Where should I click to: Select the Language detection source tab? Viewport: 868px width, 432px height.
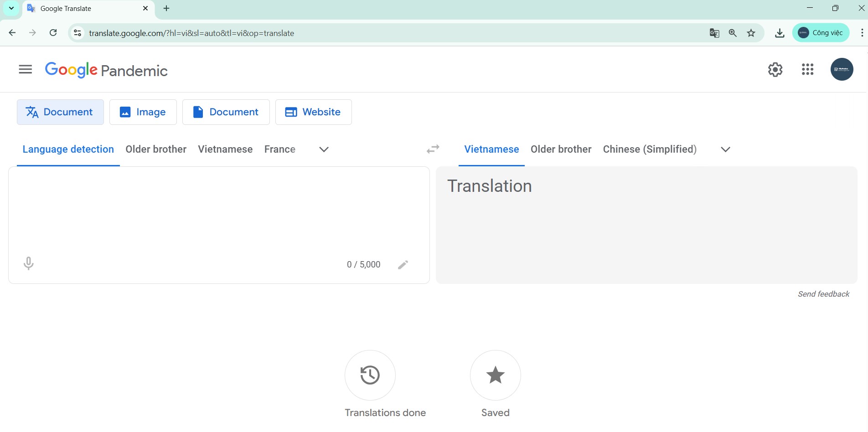click(x=68, y=149)
